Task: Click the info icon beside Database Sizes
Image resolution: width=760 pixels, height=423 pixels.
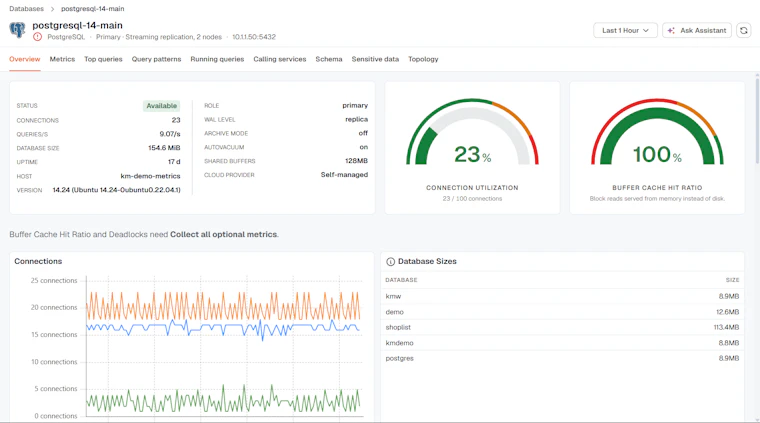Action: (x=390, y=262)
